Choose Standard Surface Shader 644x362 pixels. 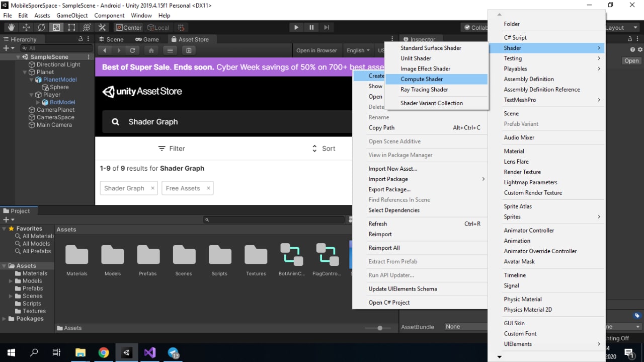click(436, 48)
